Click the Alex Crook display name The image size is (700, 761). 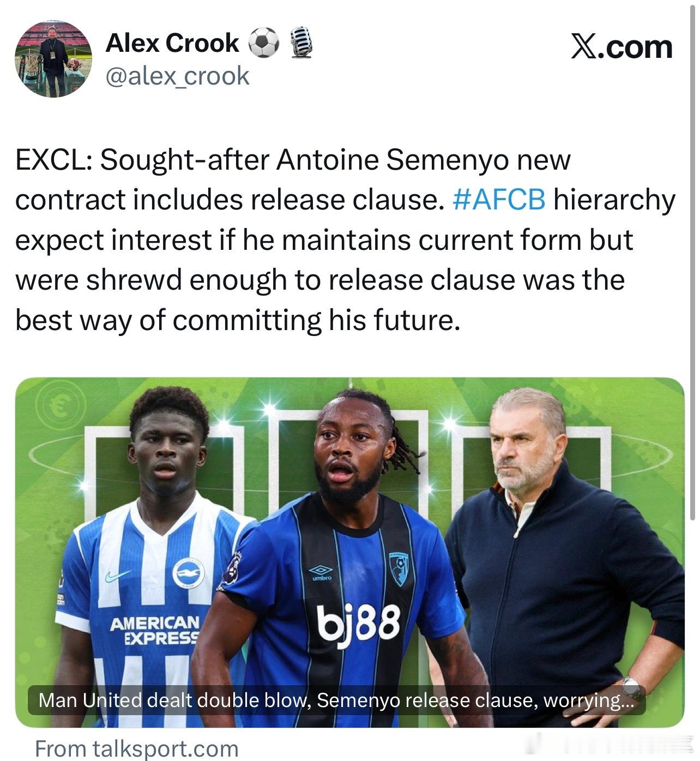[172, 43]
